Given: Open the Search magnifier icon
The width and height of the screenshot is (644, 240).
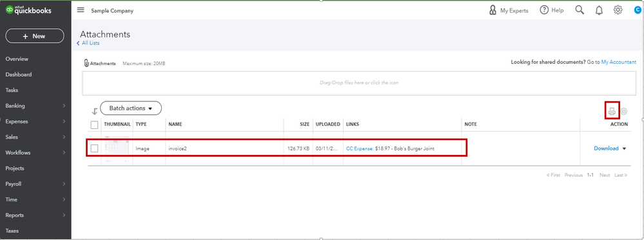Looking at the screenshot, I should click(x=580, y=10).
